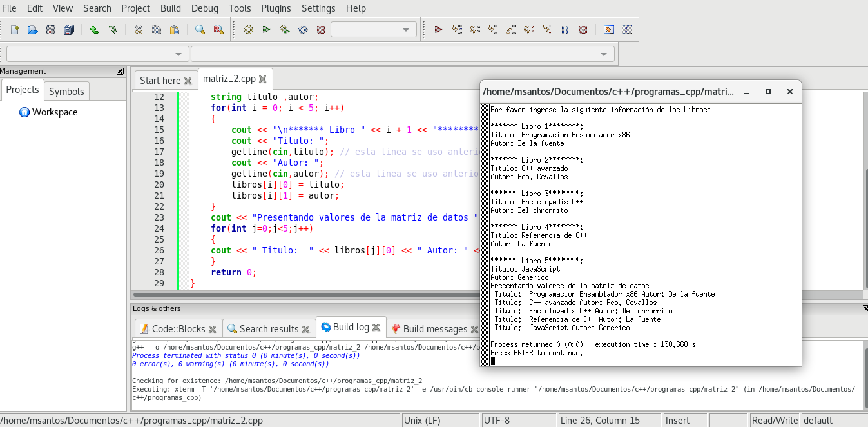Click the Undo arrow icon

94,30
